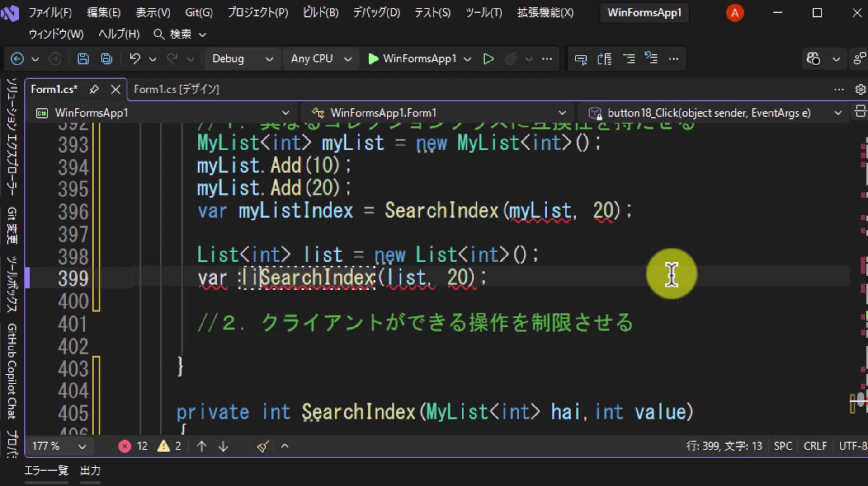Open the Debug configuration dropdown
Image resolution: width=868 pixels, height=486 pixels.
[243, 59]
